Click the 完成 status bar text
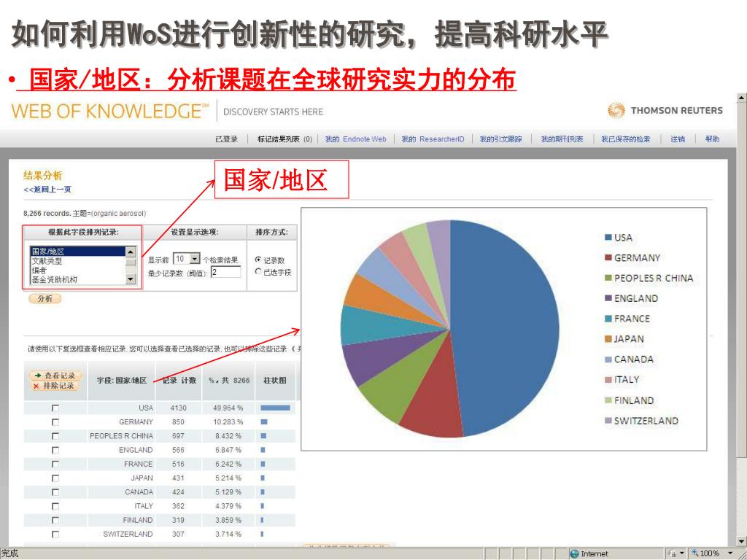This screenshot has width=747, height=560. pos(10,554)
